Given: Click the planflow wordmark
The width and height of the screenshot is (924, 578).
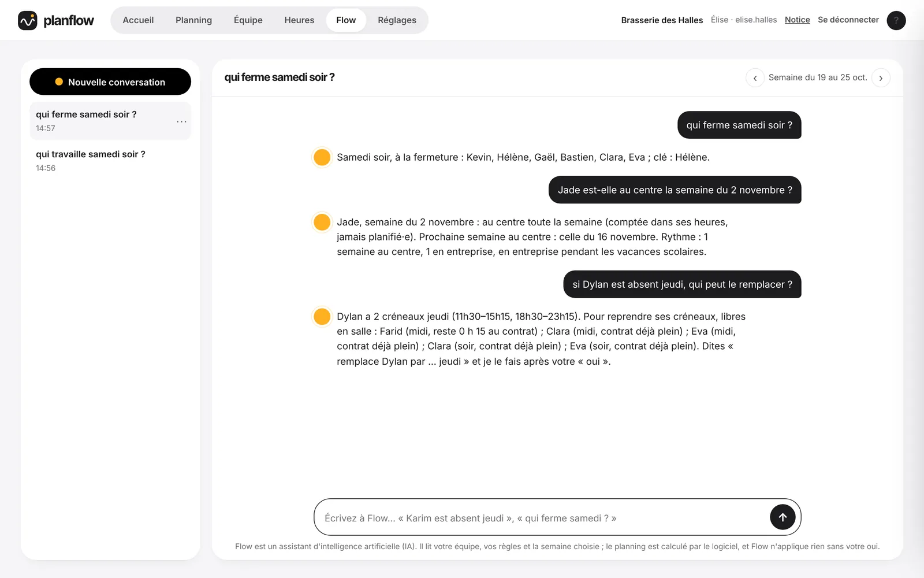Looking at the screenshot, I should [69, 20].
